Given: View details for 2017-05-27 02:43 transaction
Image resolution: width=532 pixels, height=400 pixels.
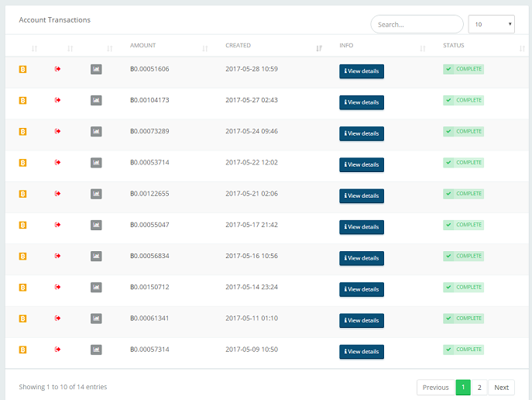Looking at the screenshot, I should (x=362, y=102).
